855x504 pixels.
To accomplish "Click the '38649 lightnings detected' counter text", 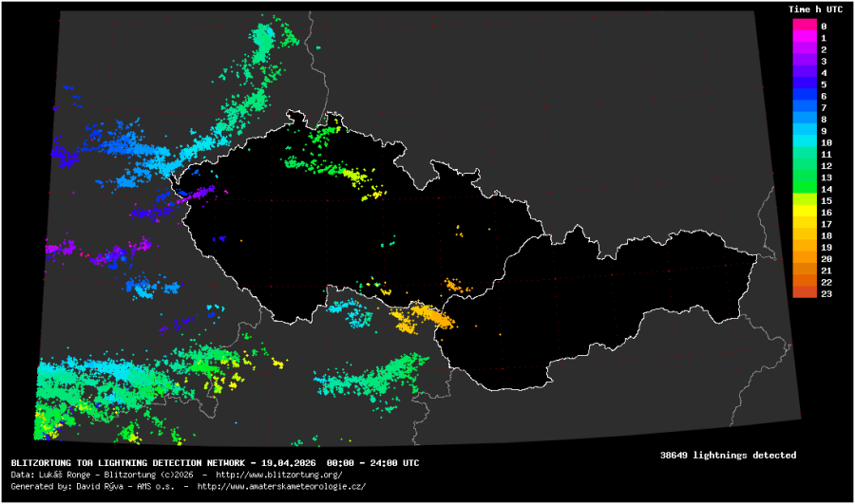I will click(728, 456).
